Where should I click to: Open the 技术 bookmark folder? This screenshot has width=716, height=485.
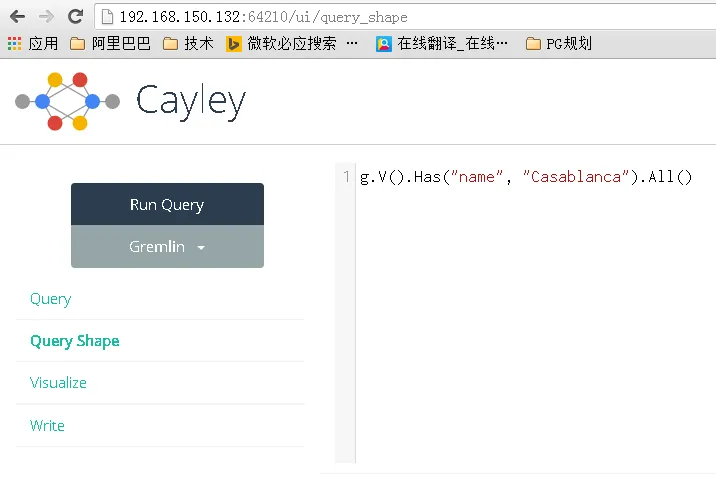coord(189,43)
